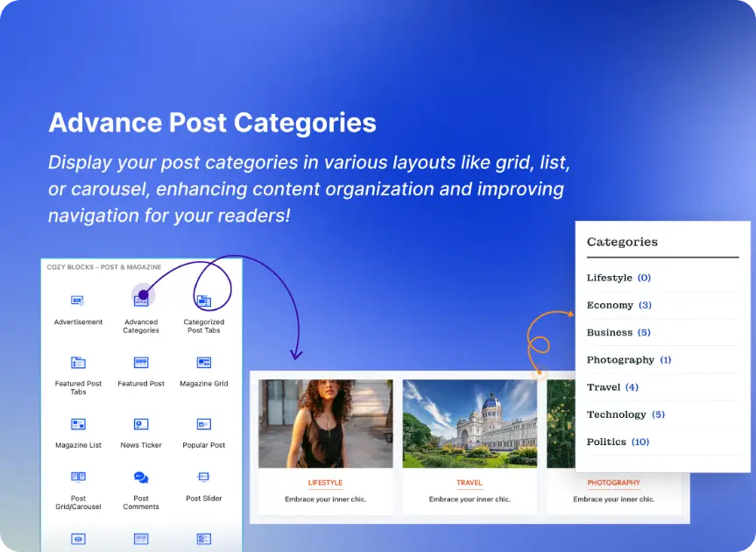This screenshot has width=756, height=552.
Task: Go to the Business category
Action: point(610,332)
